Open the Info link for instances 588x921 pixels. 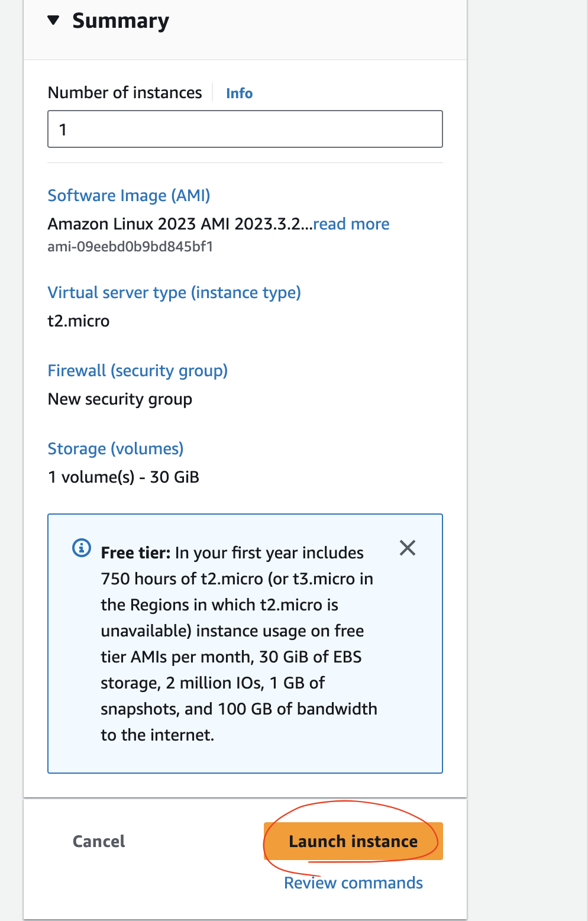239,93
